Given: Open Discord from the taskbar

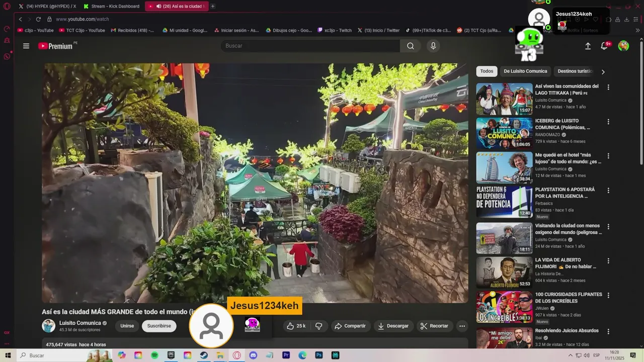Looking at the screenshot, I should (x=253, y=355).
